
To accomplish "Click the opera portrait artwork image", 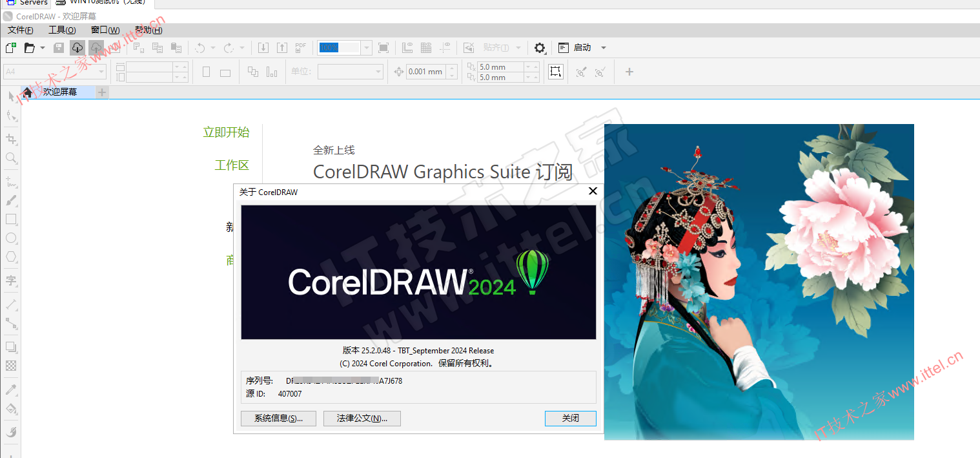I will pyautogui.click(x=759, y=282).
